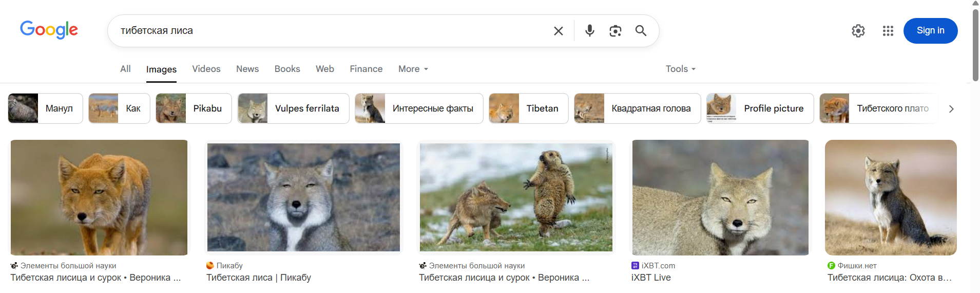Open the iXBT.com fox image
Image resolution: width=980 pixels, height=293 pixels.
720,197
